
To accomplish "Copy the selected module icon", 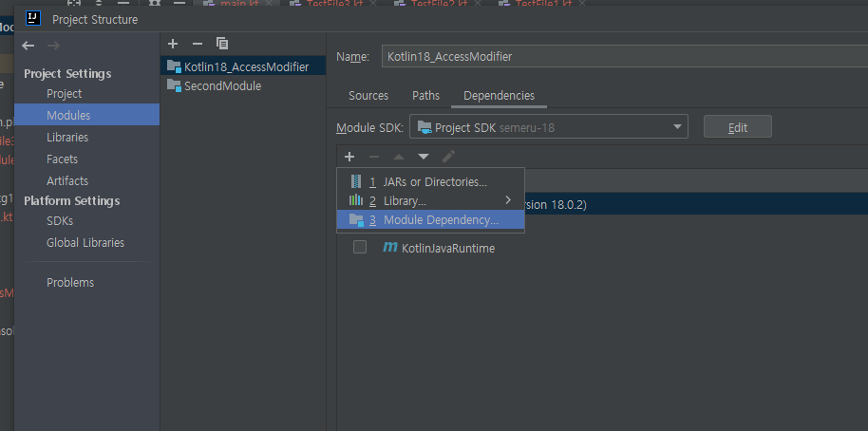I will tap(222, 44).
